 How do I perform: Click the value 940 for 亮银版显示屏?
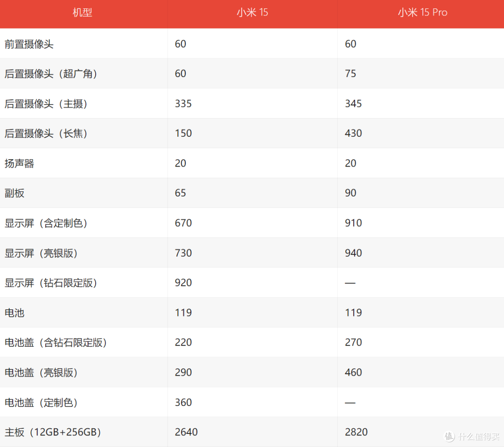click(x=353, y=253)
